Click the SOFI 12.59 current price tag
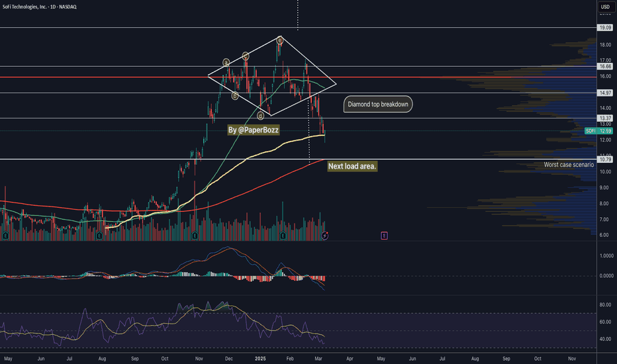 [x=598, y=130]
